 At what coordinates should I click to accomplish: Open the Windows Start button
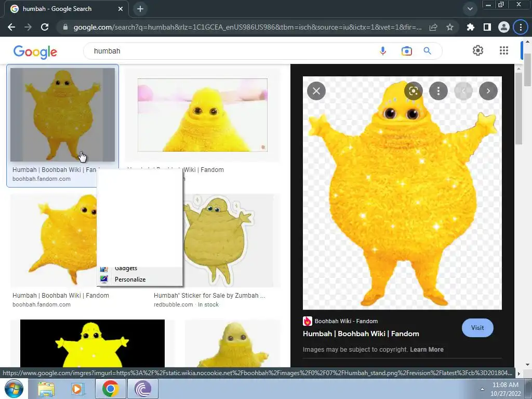pos(14,389)
